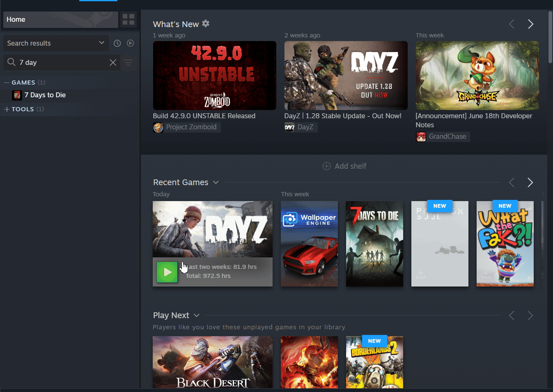This screenshot has height=392, width=553.
Task: Filter by ready-to-play games icon
Action: [130, 43]
